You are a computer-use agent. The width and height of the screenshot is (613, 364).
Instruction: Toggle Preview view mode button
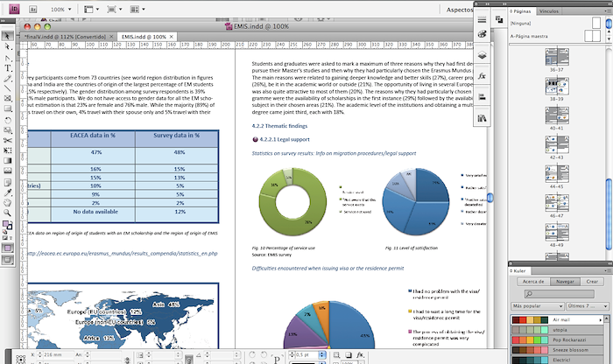pos(8,259)
